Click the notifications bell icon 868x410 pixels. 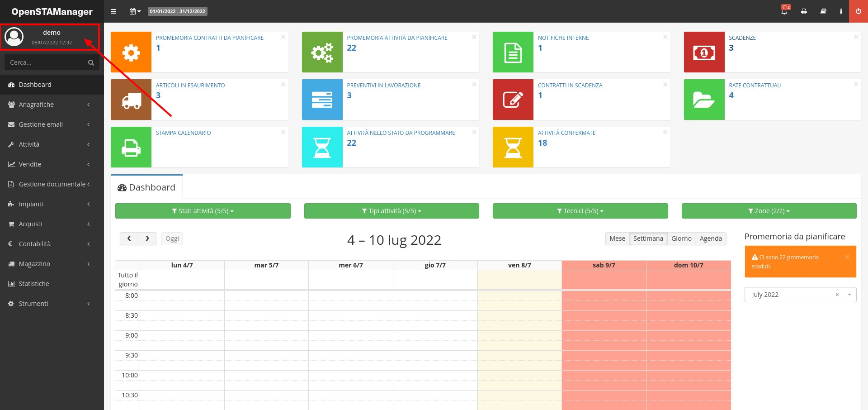point(784,11)
